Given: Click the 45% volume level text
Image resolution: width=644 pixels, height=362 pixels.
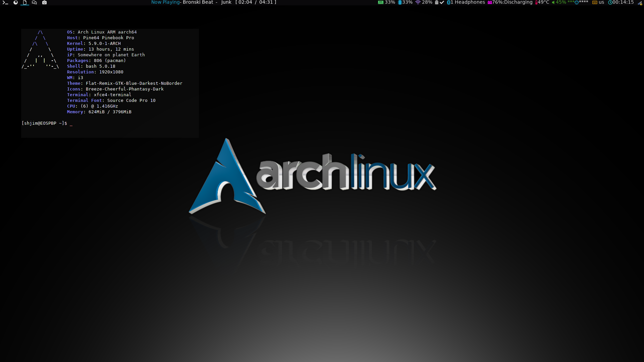Looking at the screenshot, I should [x=561, y=2].
